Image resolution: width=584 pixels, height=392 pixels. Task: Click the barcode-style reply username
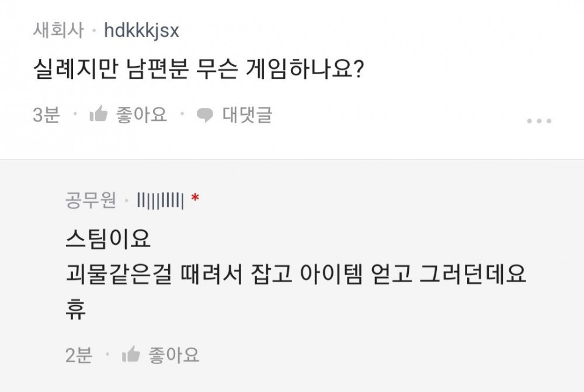point(160,201)
